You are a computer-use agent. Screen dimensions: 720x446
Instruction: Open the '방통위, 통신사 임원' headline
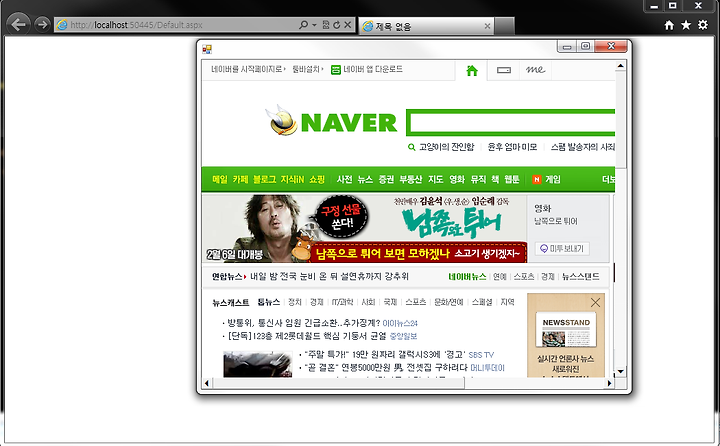pos(304,323)
